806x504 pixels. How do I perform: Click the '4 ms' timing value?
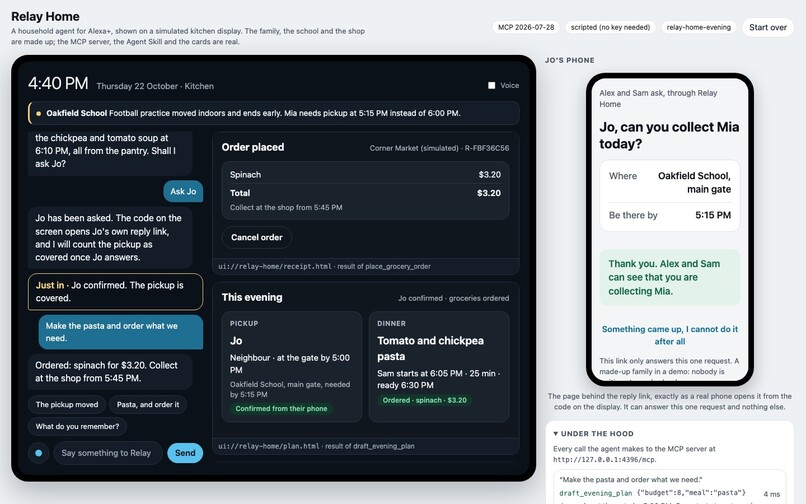772,494
